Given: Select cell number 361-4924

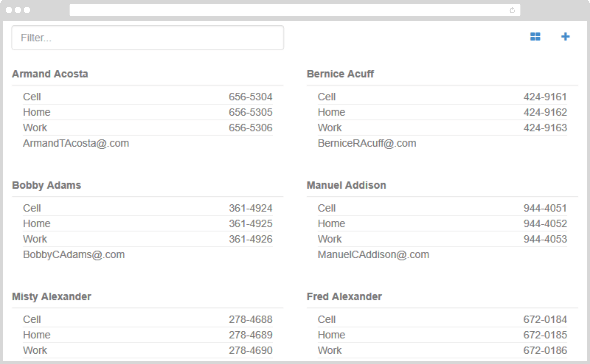Looking at the screenshot, I should point(250,208).
